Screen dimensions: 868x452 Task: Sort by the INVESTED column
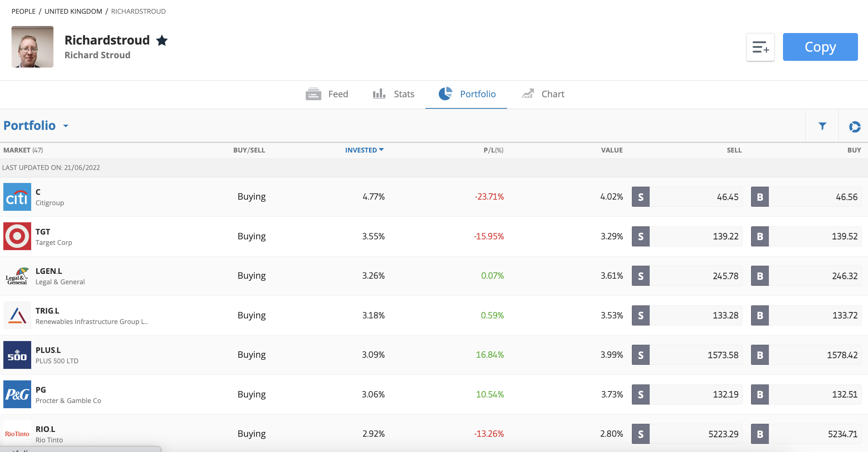[364, 150]
